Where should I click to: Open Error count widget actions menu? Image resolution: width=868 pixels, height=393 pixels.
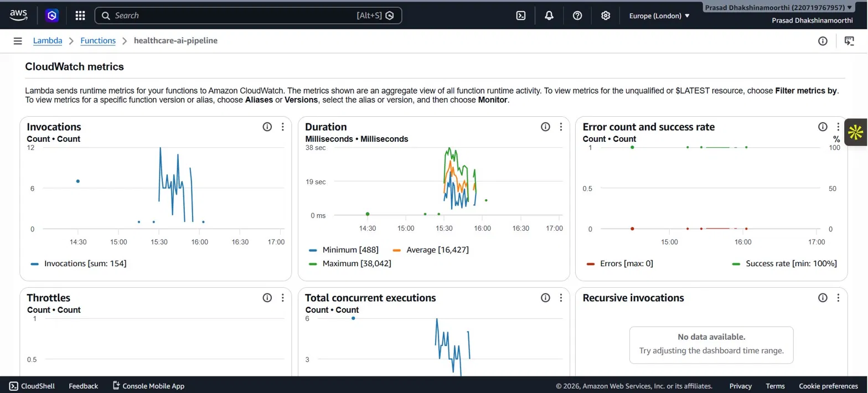click(838, 127)
